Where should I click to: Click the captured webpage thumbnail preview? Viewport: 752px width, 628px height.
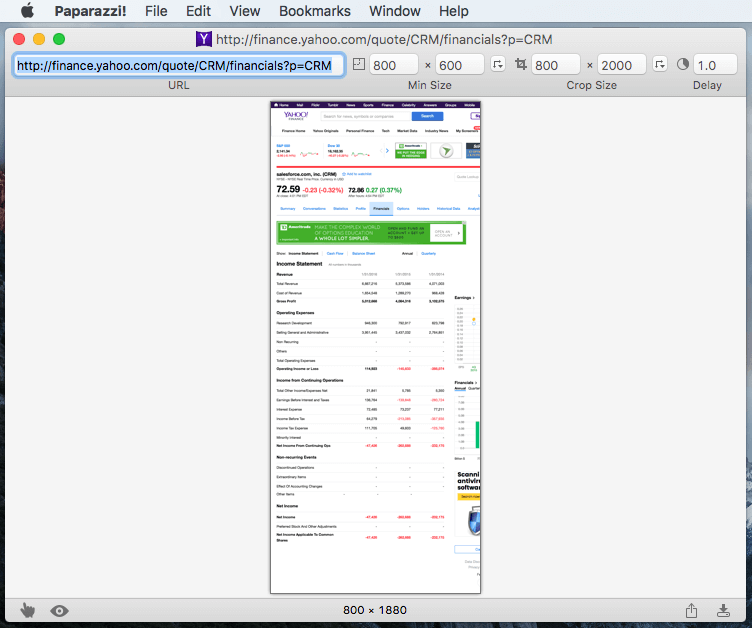[x=376, y=347]
